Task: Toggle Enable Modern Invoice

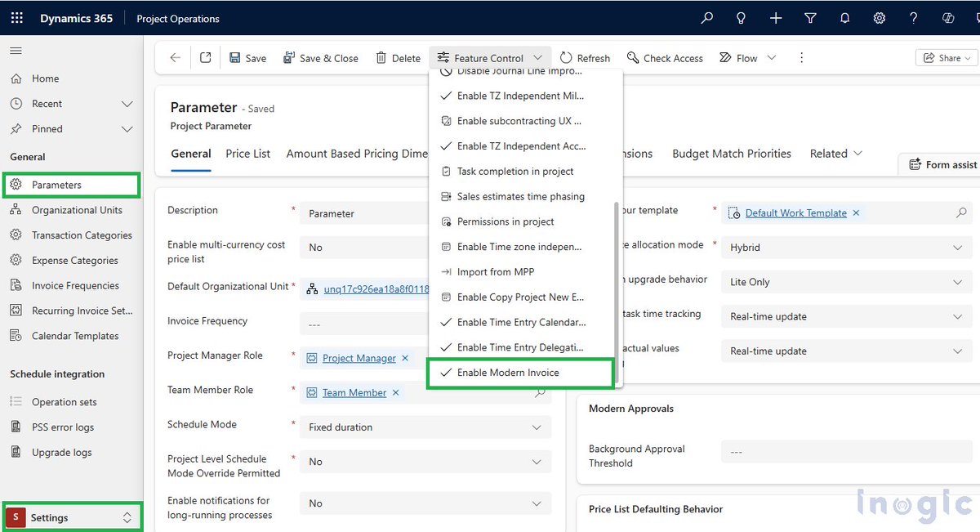Action: (x=520, y=373)
